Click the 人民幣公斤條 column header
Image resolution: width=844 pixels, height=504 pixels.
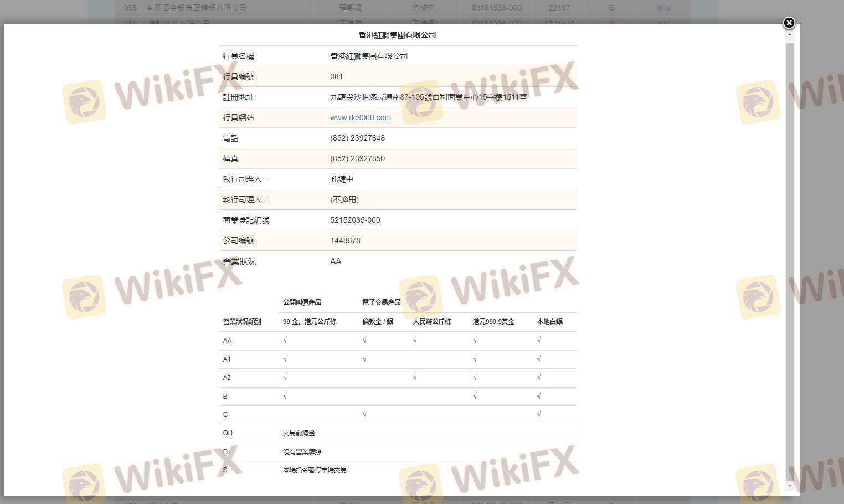pyautogui.click(x=432, y=322)
